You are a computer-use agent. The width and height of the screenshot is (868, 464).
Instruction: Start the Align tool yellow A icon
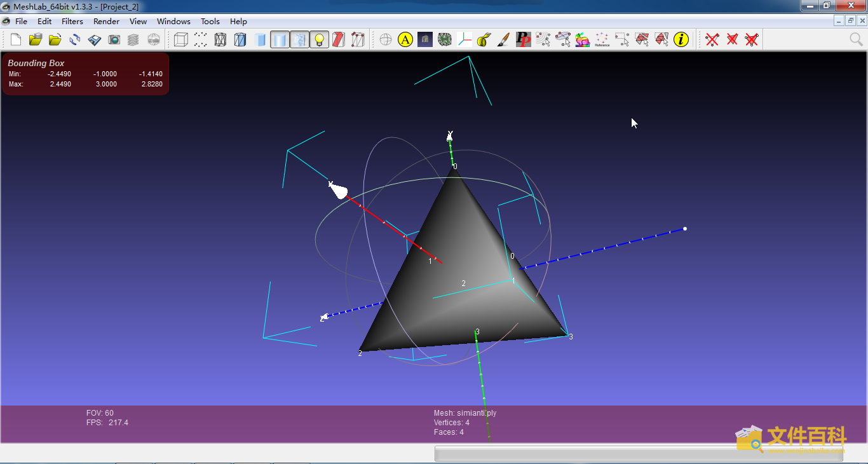[405, 40]
